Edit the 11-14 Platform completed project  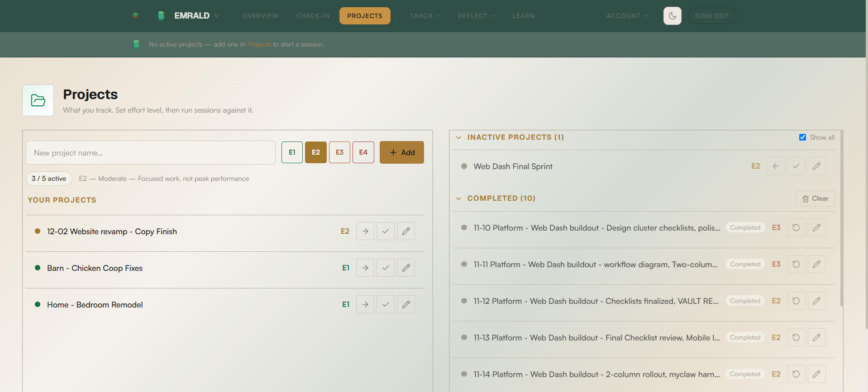[816, 374]
